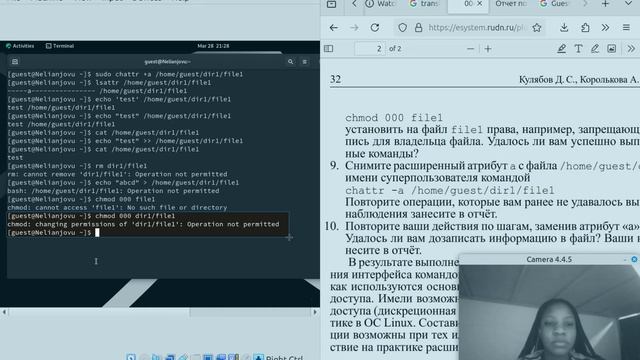Click the padlock site info icon

[418, 28]
